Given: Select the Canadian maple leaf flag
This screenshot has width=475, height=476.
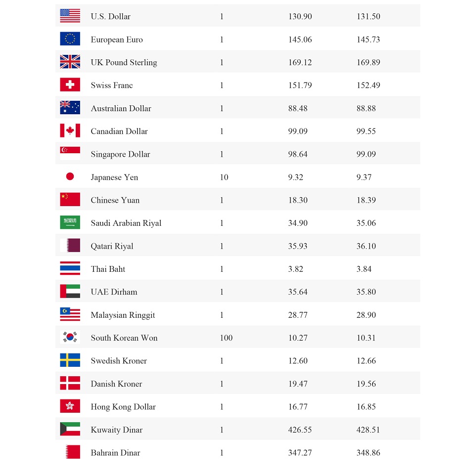Looking at the screenshot, I should click(70, 130).
